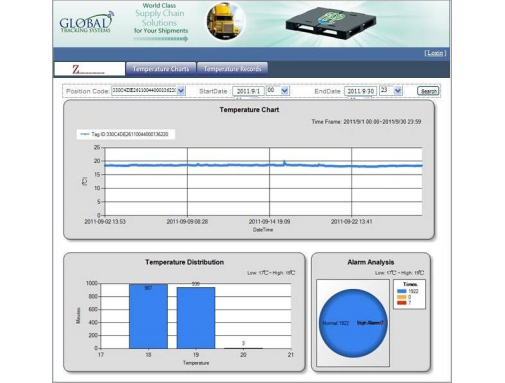The image size is (505, 383).
Task: Click the blue Normal legend swatch
Action: 402,291
